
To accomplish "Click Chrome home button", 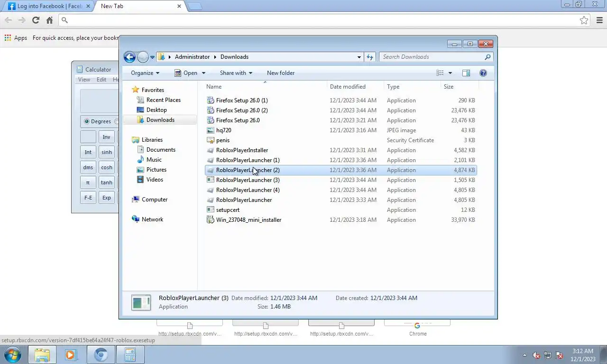I will tap(49, 20).
